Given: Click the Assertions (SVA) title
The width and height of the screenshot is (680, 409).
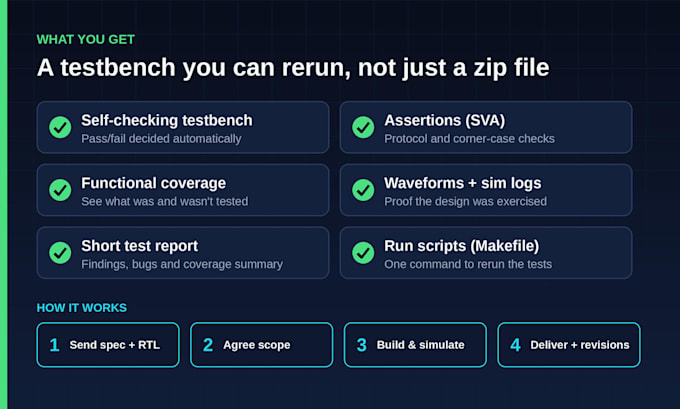Looking at the screenshot, I should 445,120.
